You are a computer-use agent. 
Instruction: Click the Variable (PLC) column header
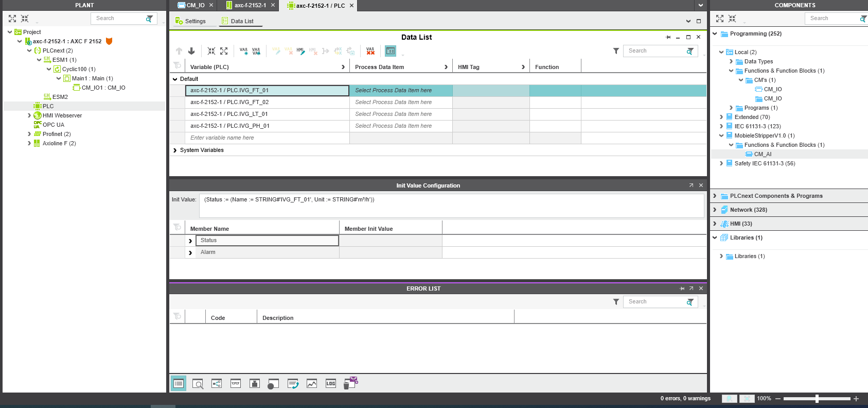(267, 67)
